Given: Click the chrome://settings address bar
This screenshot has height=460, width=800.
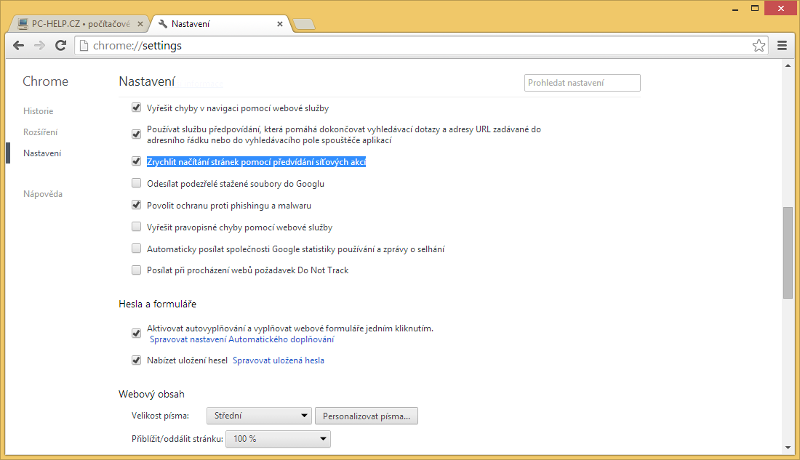Looking at the screenshot, I should [x=421, y=45].
